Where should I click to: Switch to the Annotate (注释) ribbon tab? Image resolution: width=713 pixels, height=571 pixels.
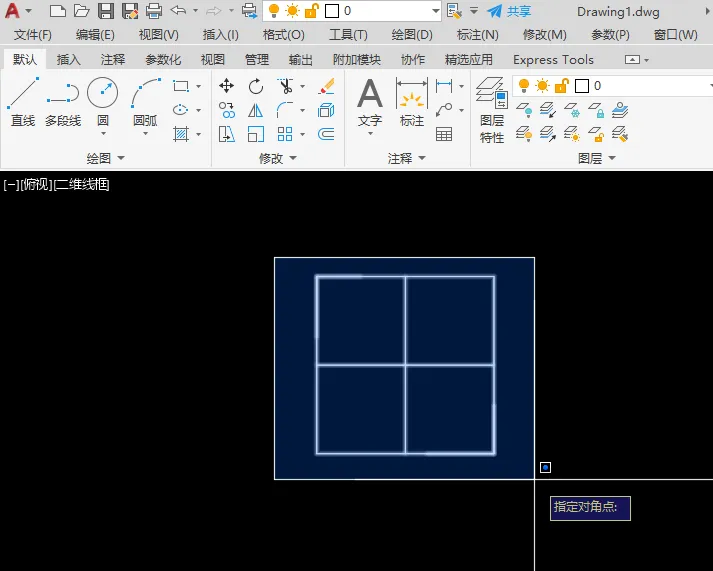(x=113, y=60)
